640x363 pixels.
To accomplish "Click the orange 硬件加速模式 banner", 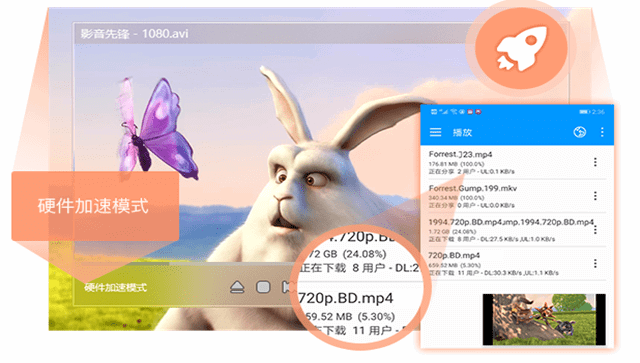I will (95, 206).
